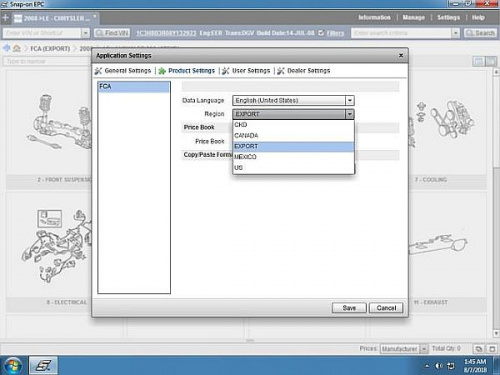
Task: Close the Application Settings dialog
Action: [401, 55]
